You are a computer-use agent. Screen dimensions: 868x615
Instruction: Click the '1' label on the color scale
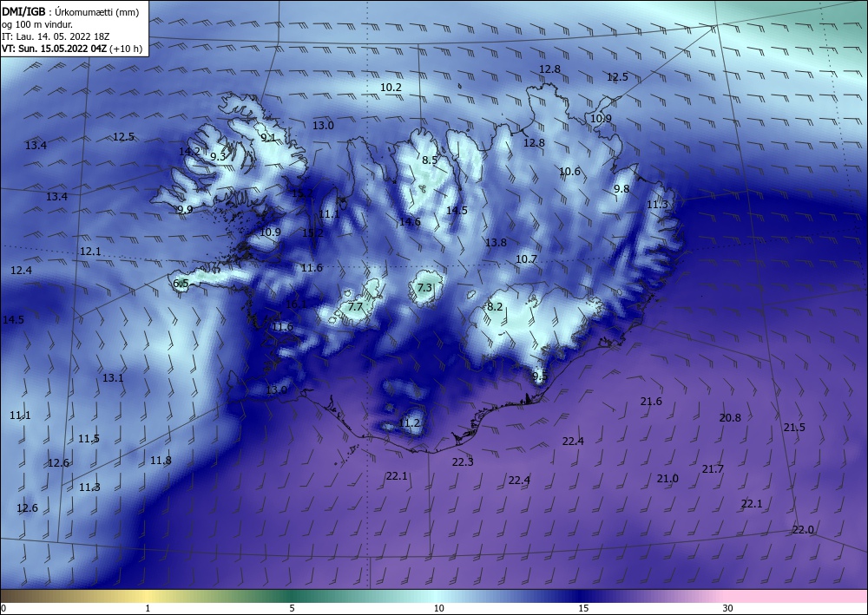(148, 608)
